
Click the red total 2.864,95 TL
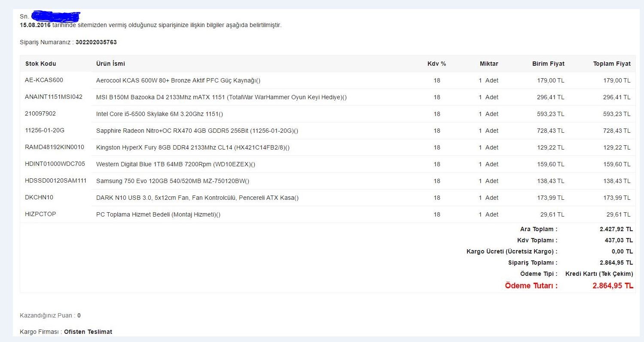pos(613,286)
